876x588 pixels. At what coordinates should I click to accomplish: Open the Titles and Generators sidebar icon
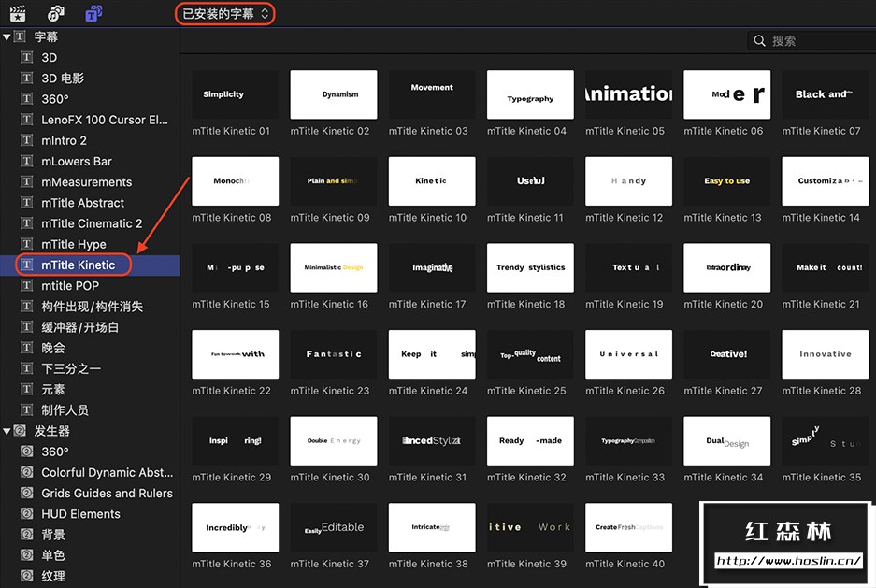pyautogui.click(x=93, y=13)
